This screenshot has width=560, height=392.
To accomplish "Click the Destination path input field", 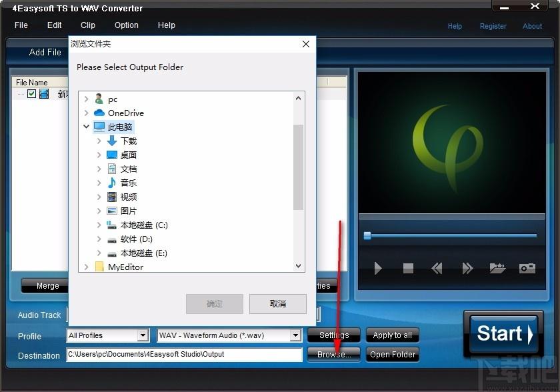I will tap(184, 355).
